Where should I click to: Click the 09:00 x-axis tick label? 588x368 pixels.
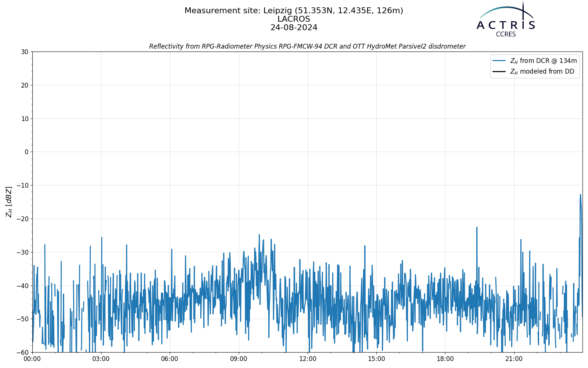(x=239, y=359)
